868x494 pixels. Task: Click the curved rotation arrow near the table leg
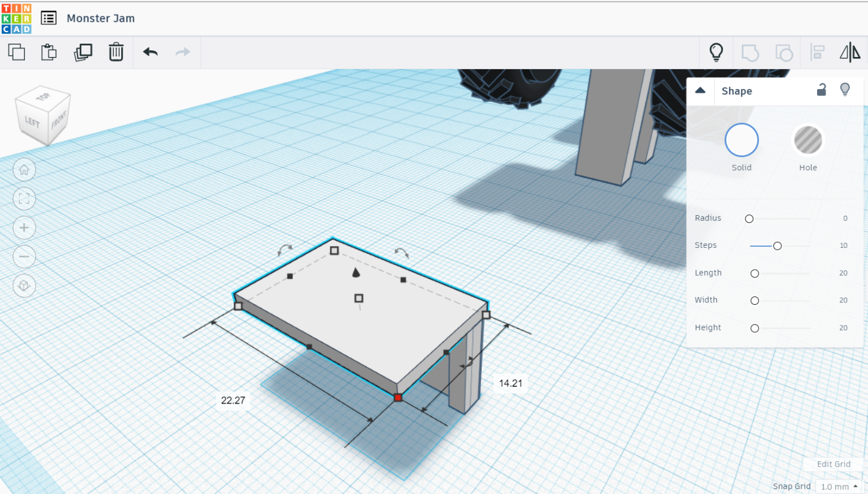click(466, 362)
